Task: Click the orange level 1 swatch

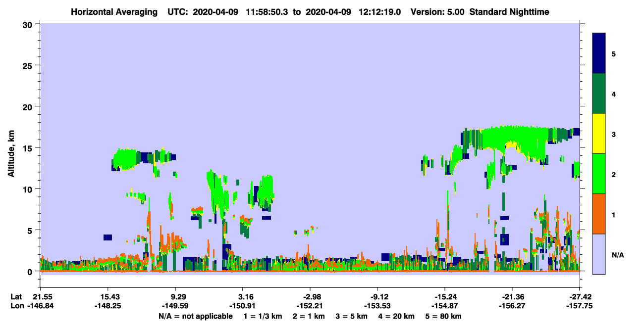Action: coord(599,214)
